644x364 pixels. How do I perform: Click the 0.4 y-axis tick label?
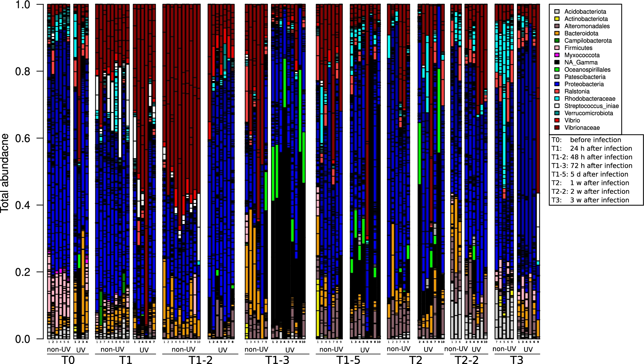[23, 205]
